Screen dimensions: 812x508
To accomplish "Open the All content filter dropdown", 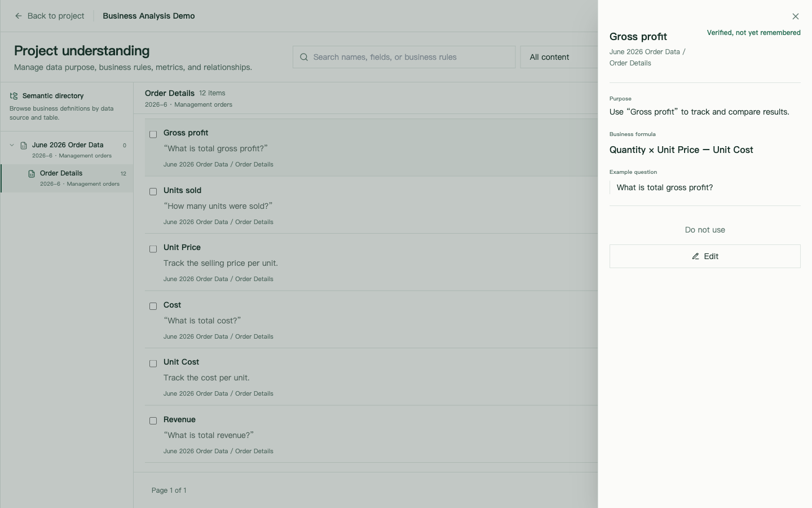I will [559, 57].
